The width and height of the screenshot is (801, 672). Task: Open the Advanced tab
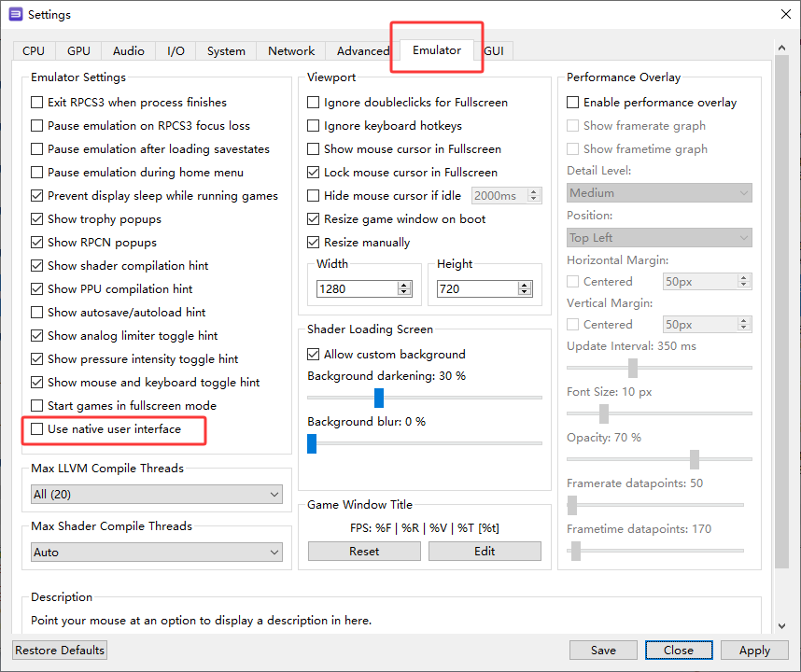click(363, 51)
